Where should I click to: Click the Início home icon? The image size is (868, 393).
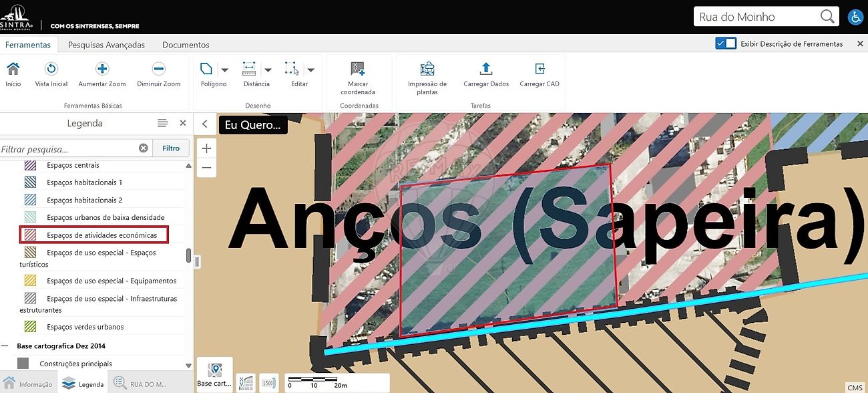(13, 70)
